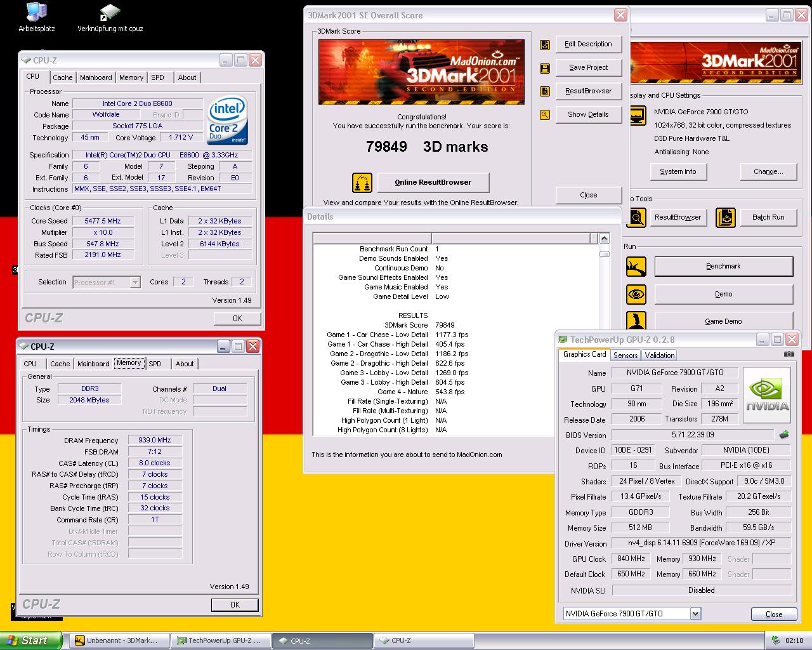Open Memory tab in top CPU-Z window
Image resolution: width=812 pixels, height=650 pixels.
pos(131,77)
